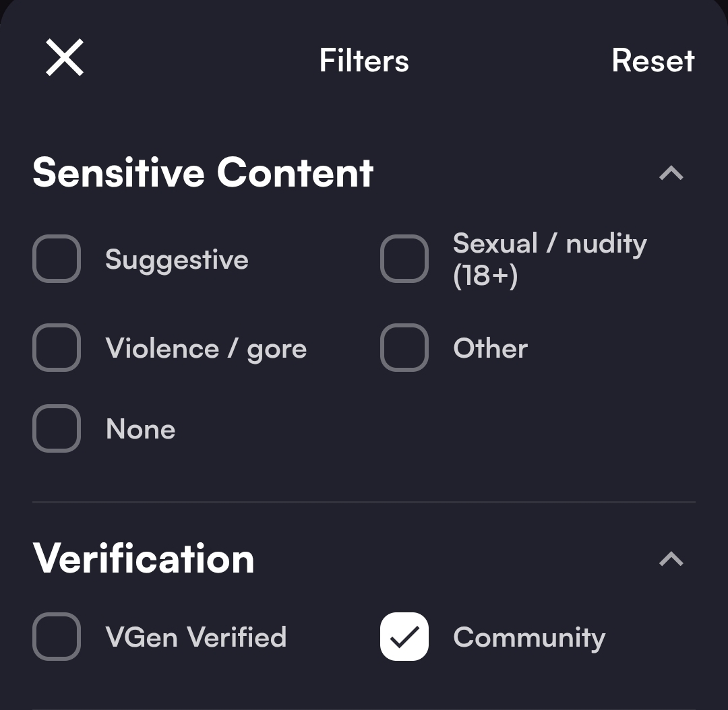Select the None checkbox box

click(x=57, y=428)
